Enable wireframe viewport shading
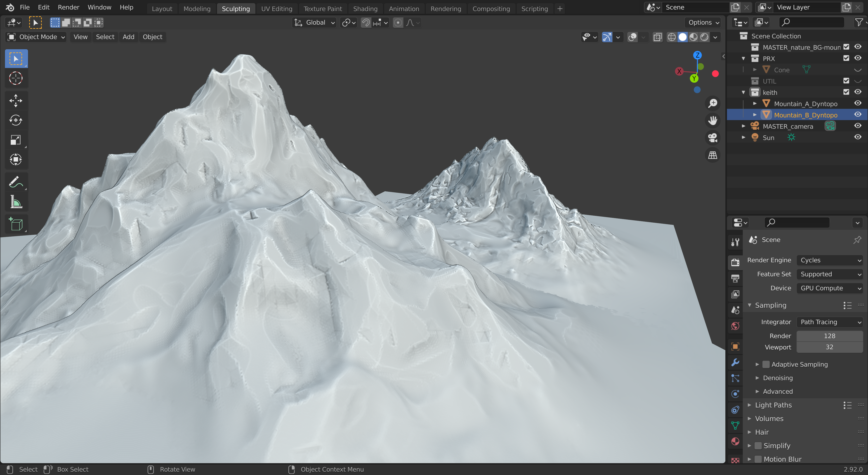Screen dimensions: 868x475 pos(671,37)
